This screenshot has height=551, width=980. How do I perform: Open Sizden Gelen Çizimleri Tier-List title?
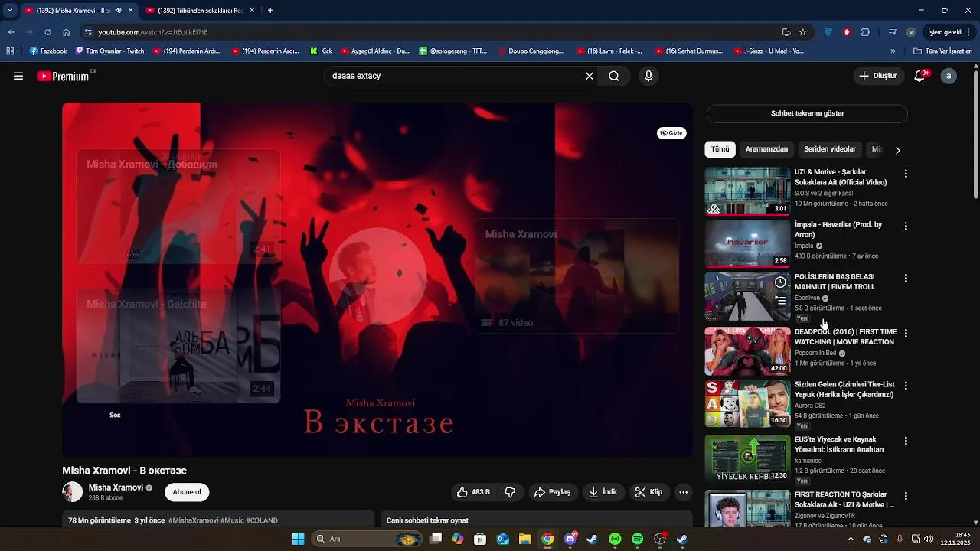pyautogui.click(x=844, y=390)
